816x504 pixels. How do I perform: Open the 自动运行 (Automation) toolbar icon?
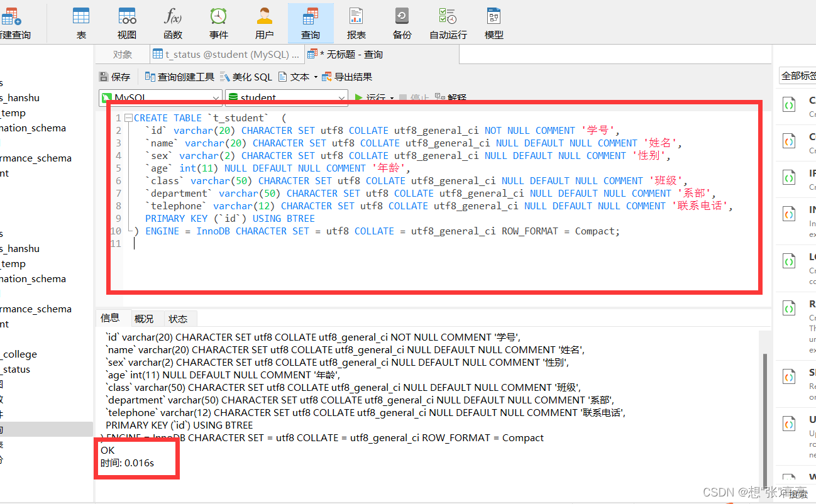(x=448, y=23)
